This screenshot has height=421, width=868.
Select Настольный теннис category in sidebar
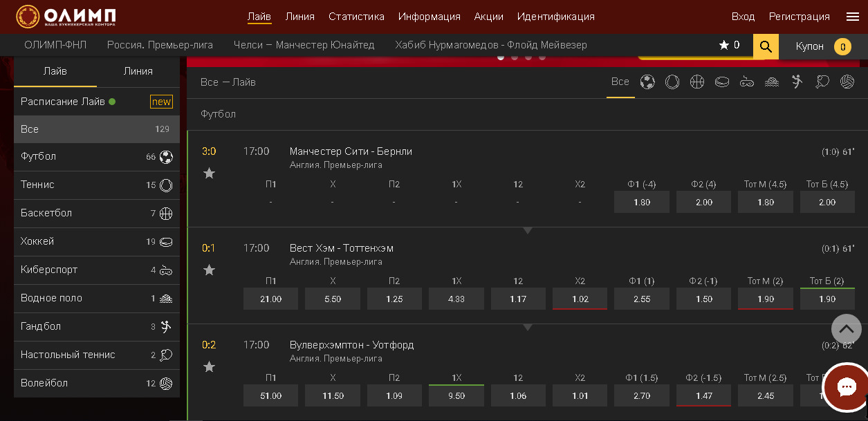(97, 355)
